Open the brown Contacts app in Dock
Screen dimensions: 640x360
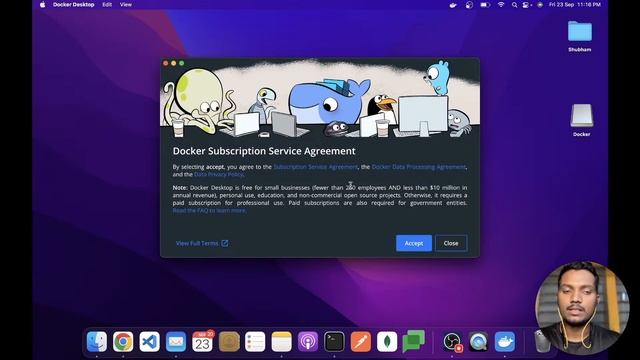coord(229,341)
